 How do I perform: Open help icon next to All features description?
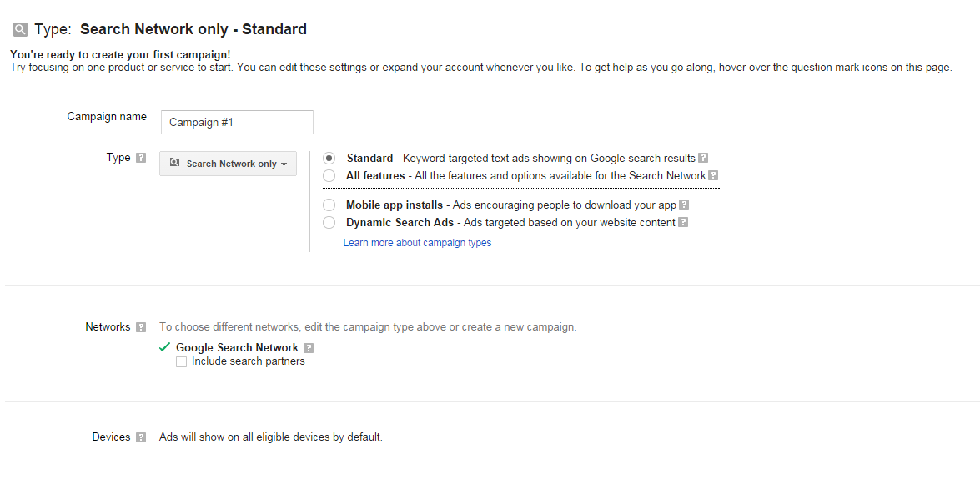(713, 176)
